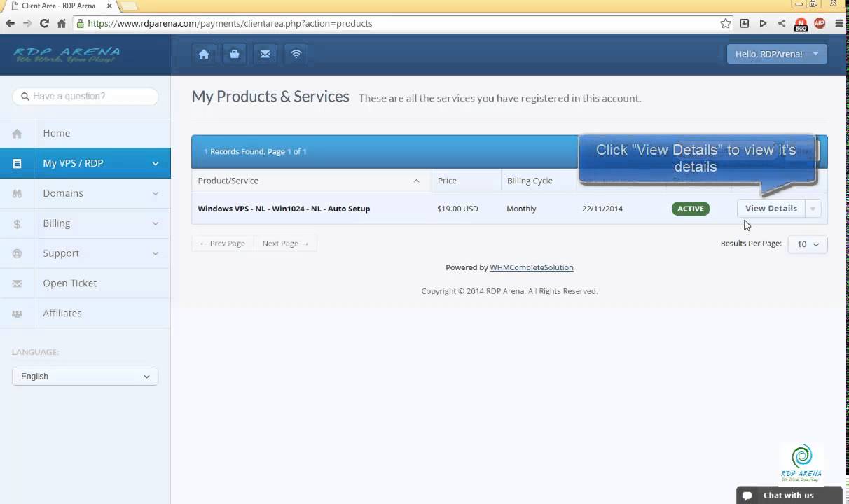Click the Support lifebuoy icon in sidebar
The image size is (849, 504).
pyautogui.click(x=17, y=253)
